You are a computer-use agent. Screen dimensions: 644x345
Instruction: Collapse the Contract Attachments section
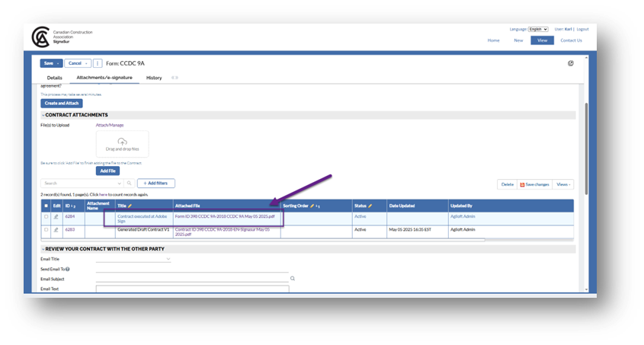43,115
